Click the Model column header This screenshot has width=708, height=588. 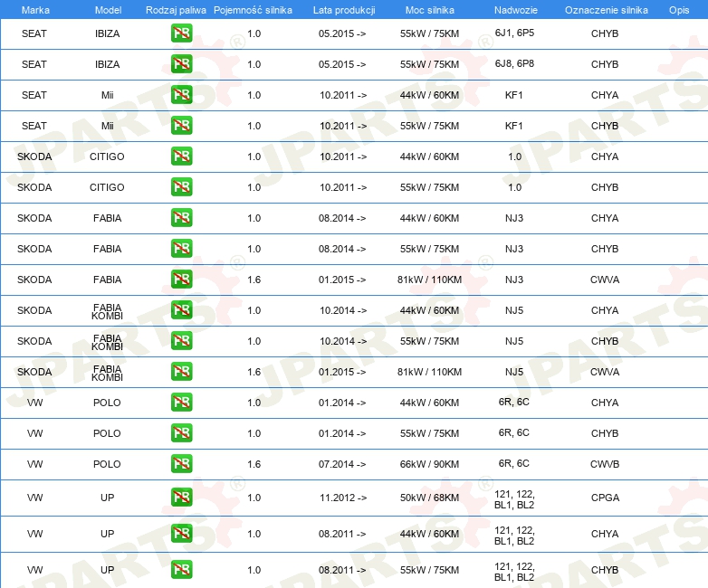[108, 10]
